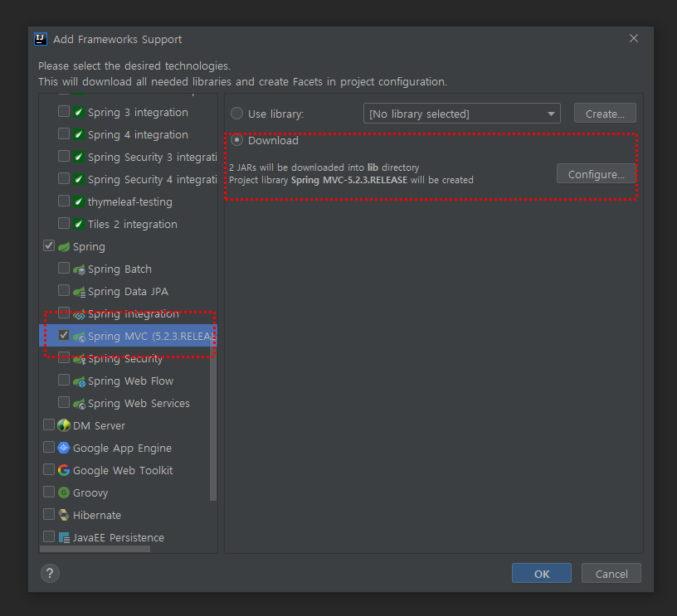This screenshot has height=616, width=677.
Task: Check the JavaEE Persistence checkbox
Action: point(49,536)
